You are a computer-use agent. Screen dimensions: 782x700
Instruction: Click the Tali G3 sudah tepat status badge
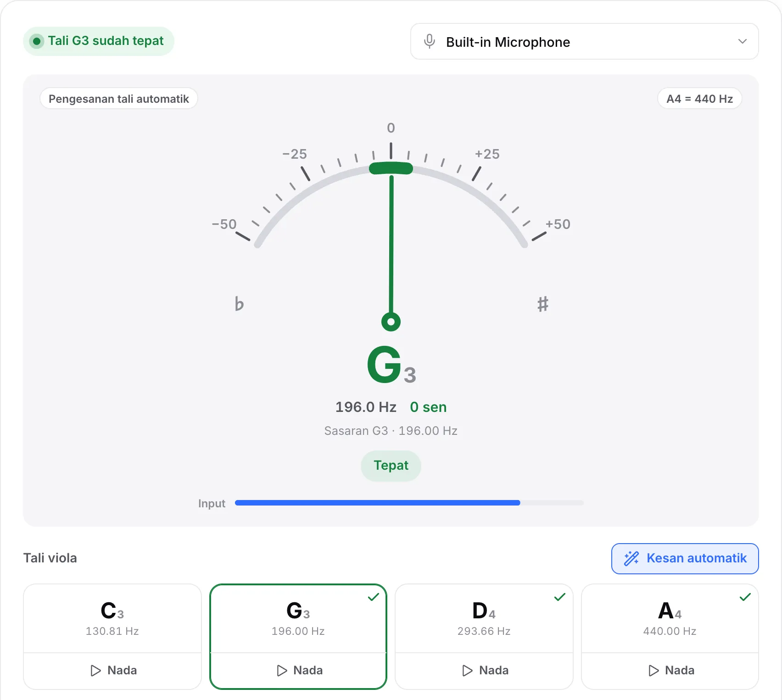pyautogui.click(x=99, y=41)
